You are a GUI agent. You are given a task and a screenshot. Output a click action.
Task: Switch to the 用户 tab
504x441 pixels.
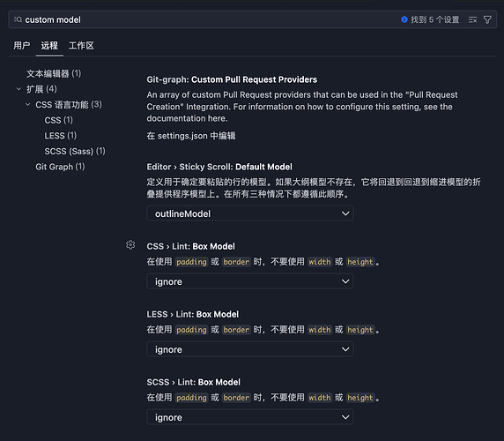coord(22,46)
